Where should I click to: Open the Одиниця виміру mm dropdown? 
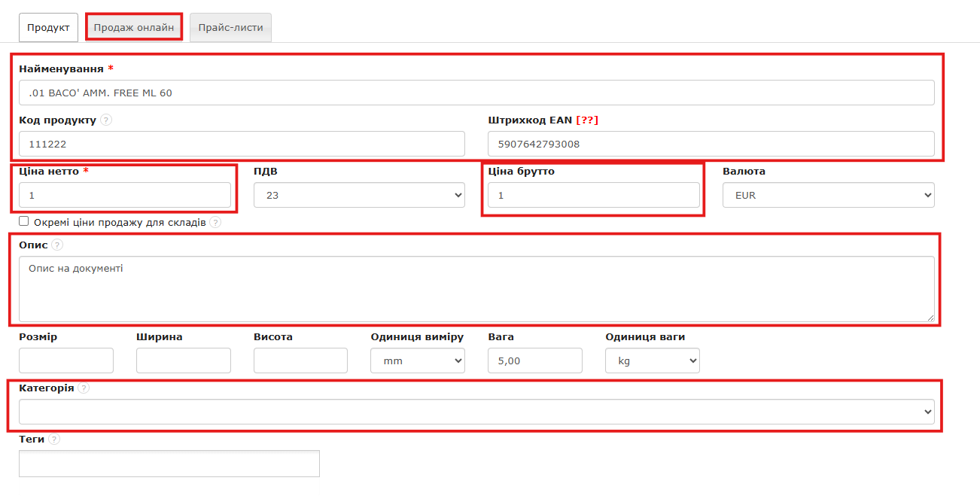point(417,361)
